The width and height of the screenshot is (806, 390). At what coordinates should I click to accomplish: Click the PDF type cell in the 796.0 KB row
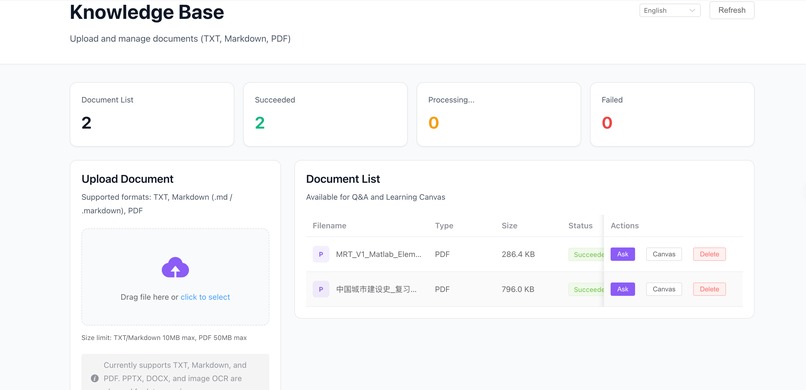(x=442, y=289)
